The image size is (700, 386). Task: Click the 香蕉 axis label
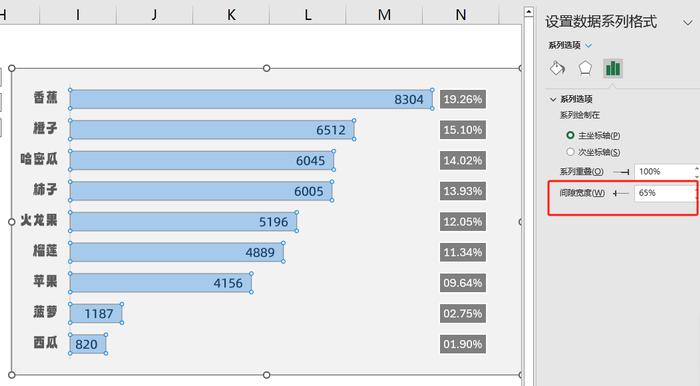coord(46,97)
